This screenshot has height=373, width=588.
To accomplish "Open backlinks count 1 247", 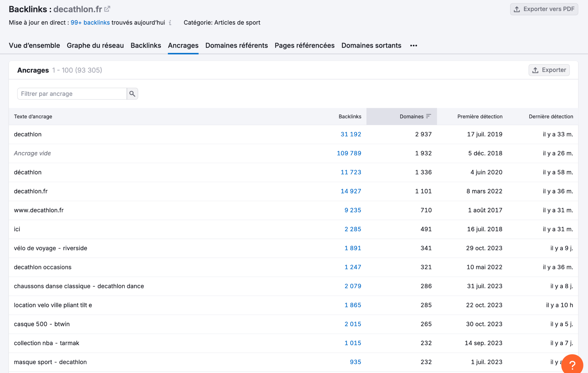I will 353,267.
